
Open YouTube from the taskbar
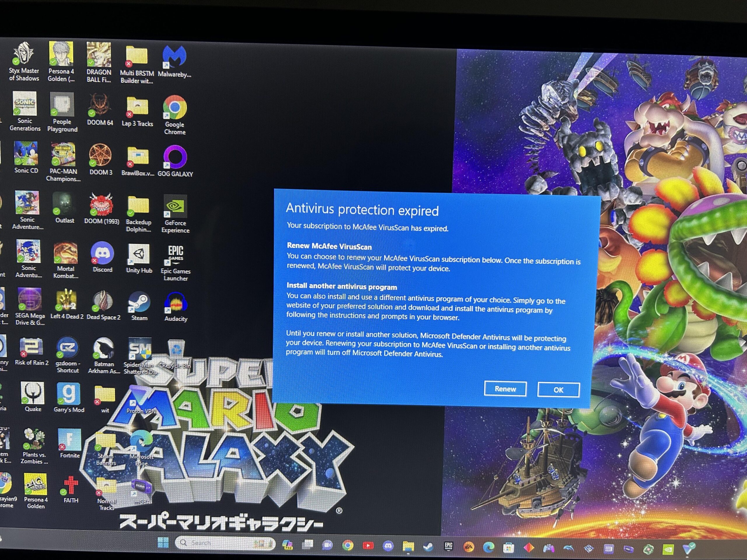click(x=368, y=545)
